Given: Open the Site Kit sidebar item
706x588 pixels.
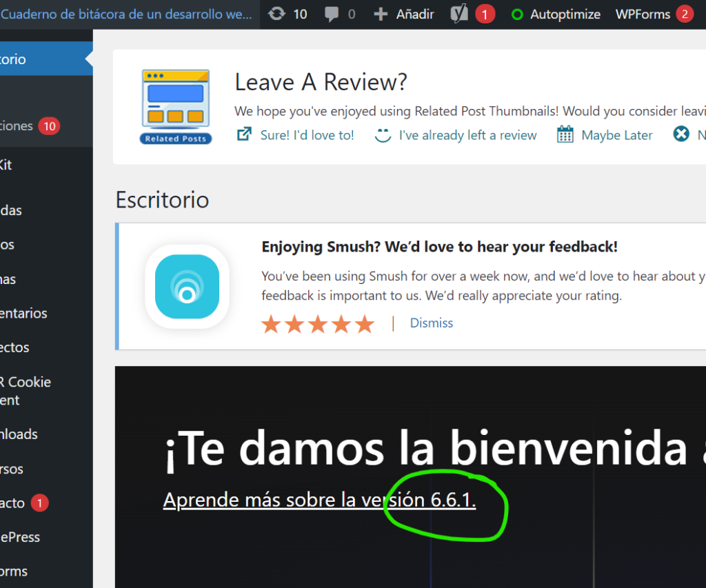Looking at the screenshot, I should pos(45,165).
